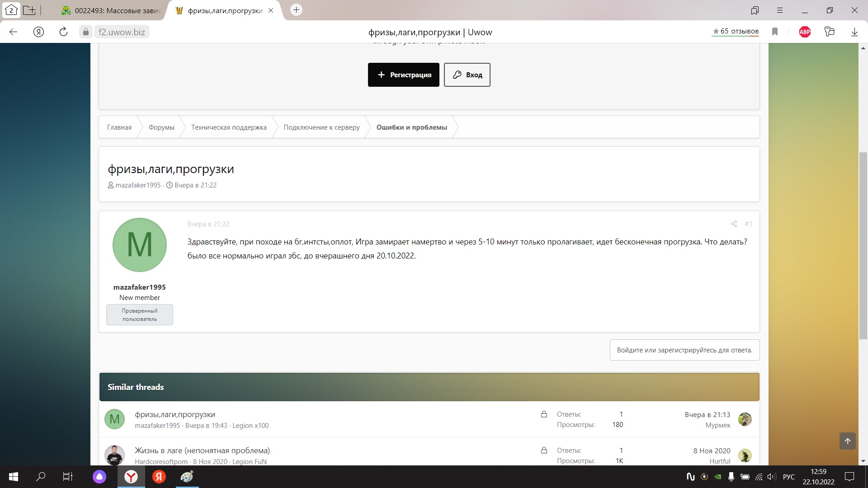The width and height of the screenshot is (868, 488).
Task: Open the Alice assistant in the taskbar
Action: coord(99,477)
